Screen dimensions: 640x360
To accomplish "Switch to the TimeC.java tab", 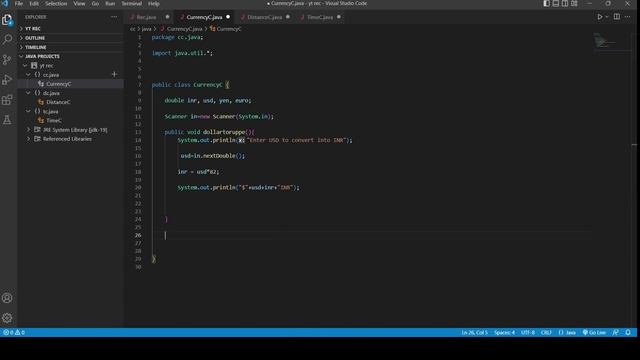I will (320, 17).
